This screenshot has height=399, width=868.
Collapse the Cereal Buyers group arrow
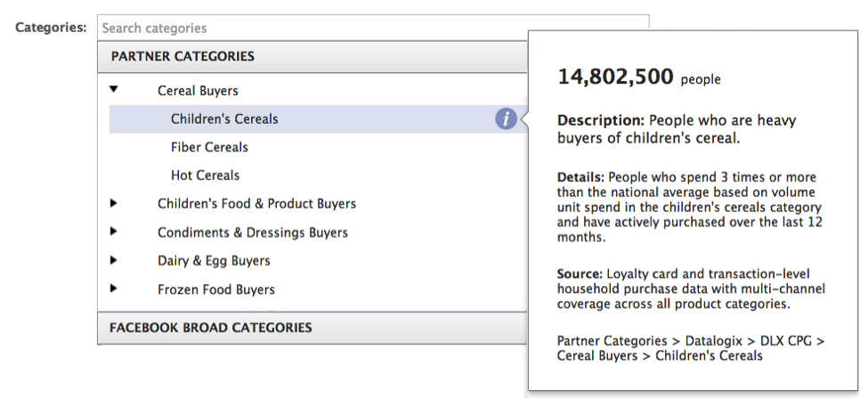(113, 89)
